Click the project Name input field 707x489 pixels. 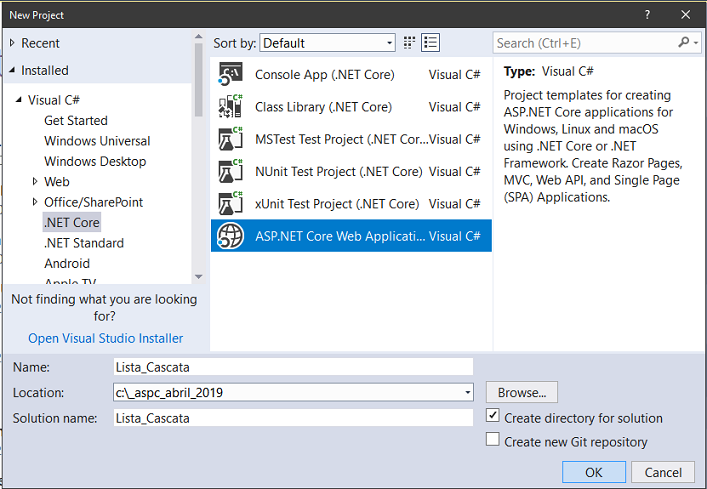(x=293, y=367)
